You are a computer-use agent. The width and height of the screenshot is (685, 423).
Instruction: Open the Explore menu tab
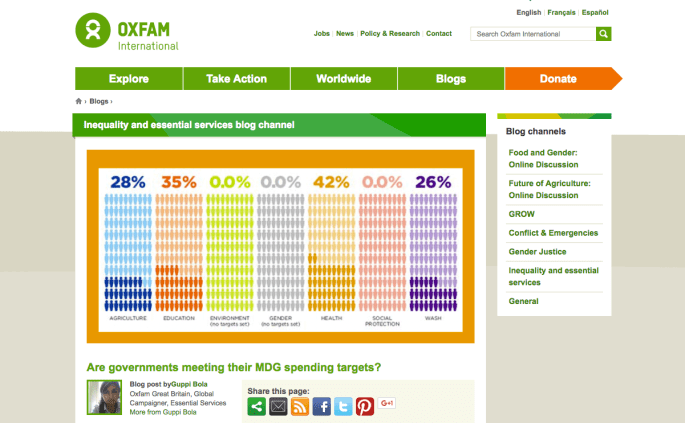(x=129, y=79)
